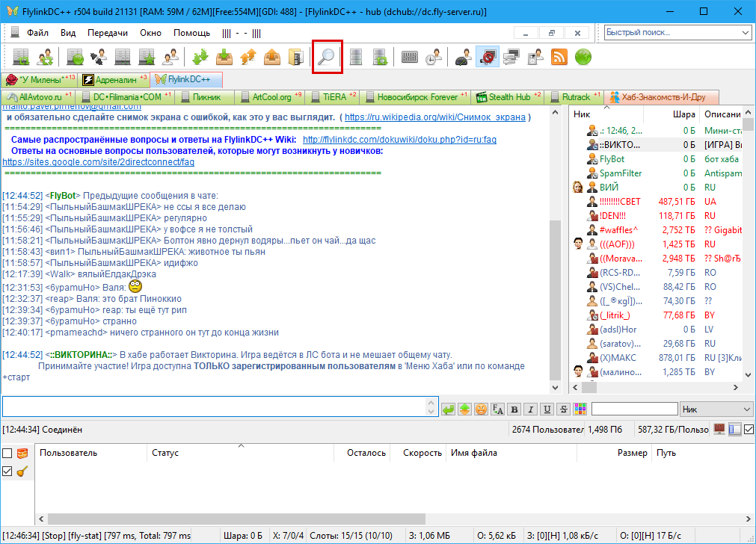Switch to Stealth Hub tab
The height and width of the screenshot is (544, 756).
click(x=508, y=97)
